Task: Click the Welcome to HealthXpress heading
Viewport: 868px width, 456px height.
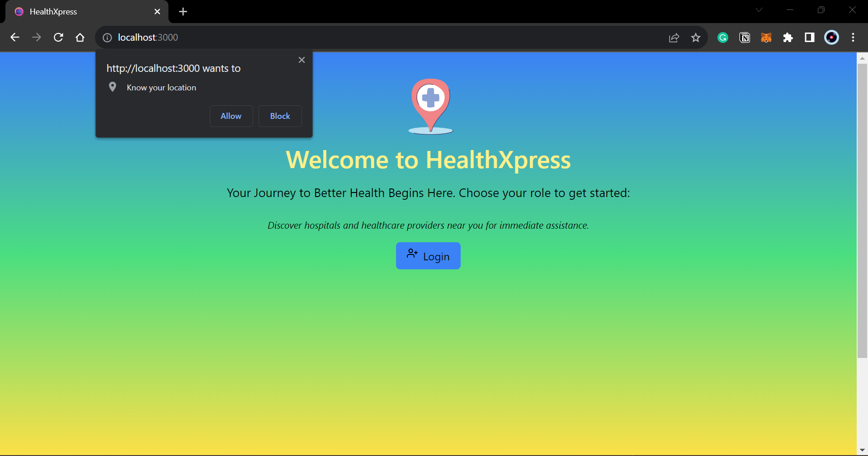Action: pyautogui.click(x=428, y=160)
